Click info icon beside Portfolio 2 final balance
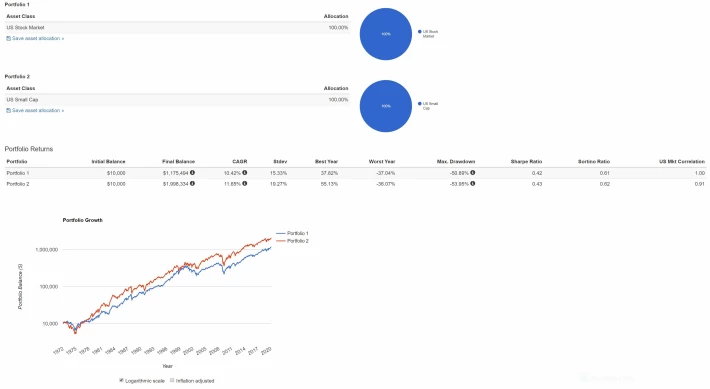The width and height of the screenshot is (710, 389). point(192,183)
